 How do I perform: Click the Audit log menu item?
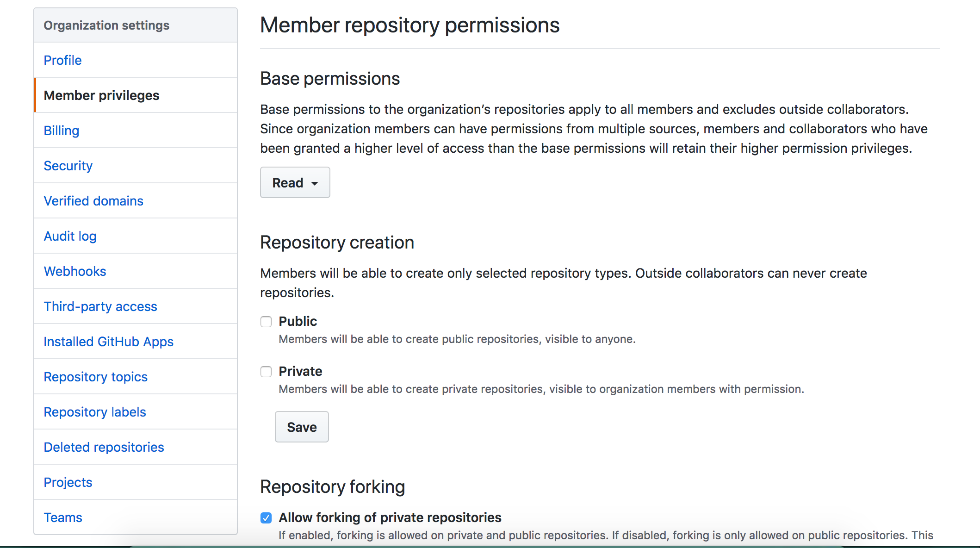[x=69, y=236]
